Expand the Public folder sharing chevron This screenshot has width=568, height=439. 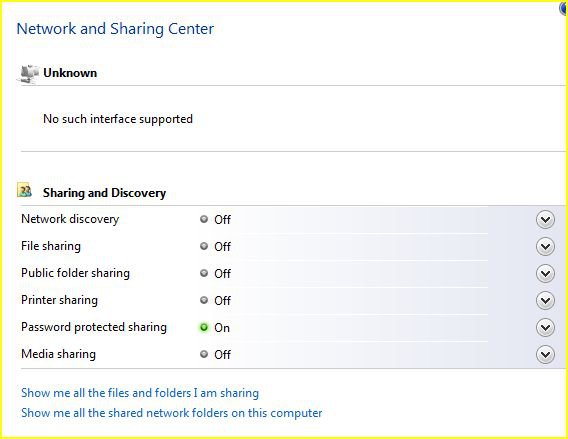(545, 273)
